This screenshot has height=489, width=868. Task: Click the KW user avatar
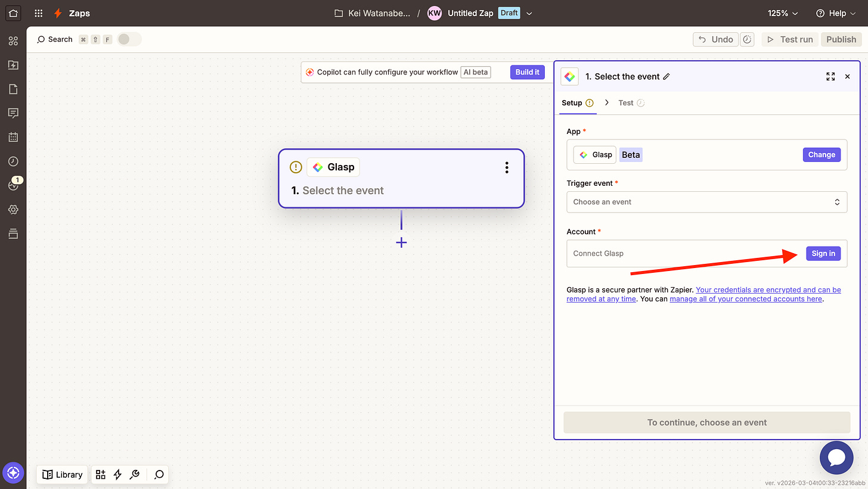click(435, 13)
